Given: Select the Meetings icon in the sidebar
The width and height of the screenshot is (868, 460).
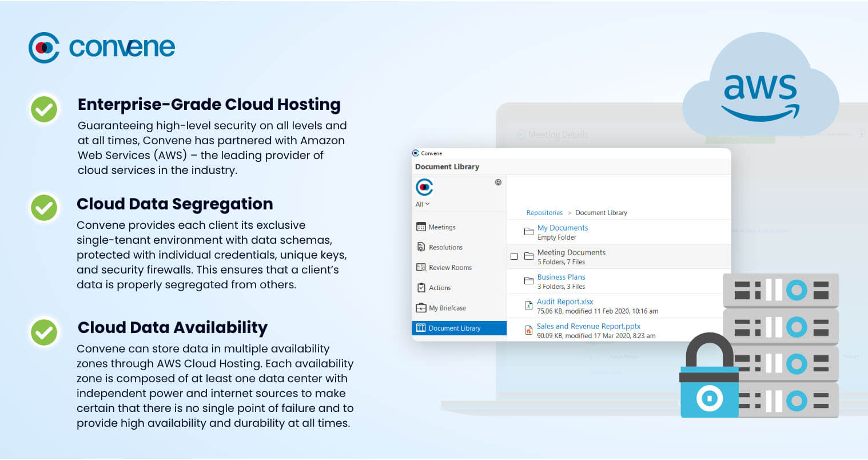Looking at the screenshot, I should [x=420, y=227].
